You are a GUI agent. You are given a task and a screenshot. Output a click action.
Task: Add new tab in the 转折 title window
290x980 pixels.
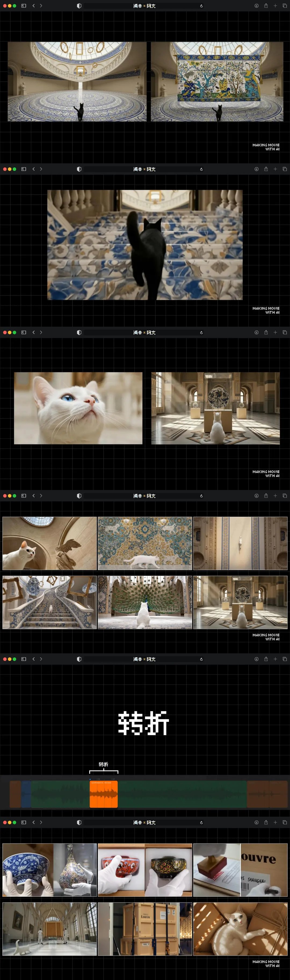275,659
